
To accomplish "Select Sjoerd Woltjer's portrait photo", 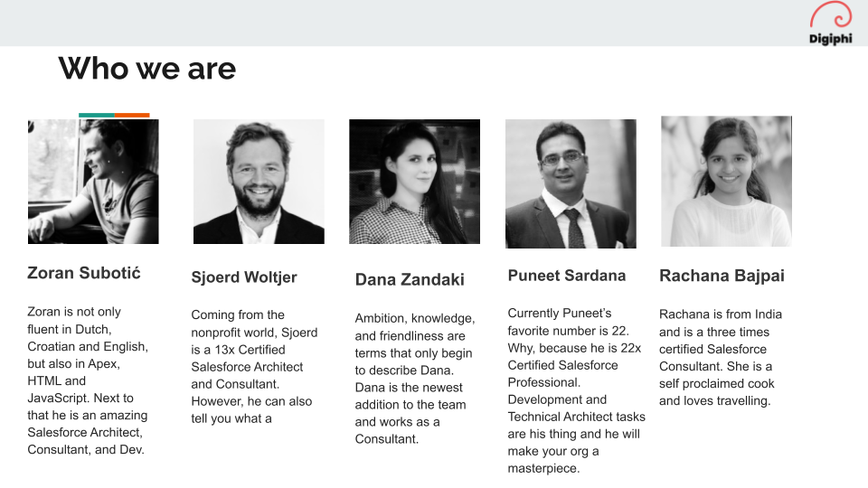I will coord(259,182).
